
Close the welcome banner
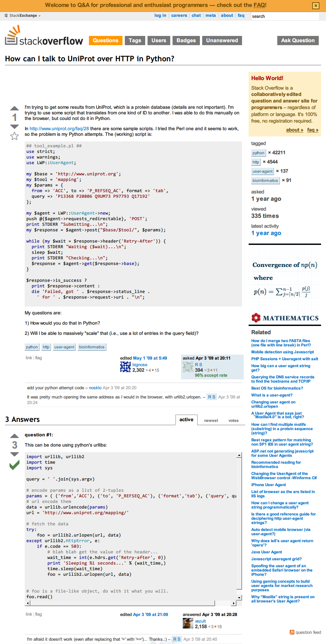(315, 5)
